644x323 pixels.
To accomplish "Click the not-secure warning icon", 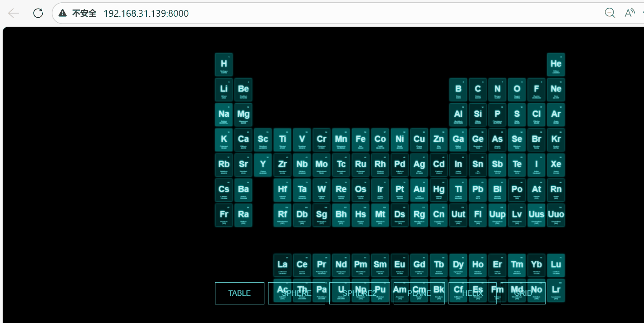I will coord(63,13).
